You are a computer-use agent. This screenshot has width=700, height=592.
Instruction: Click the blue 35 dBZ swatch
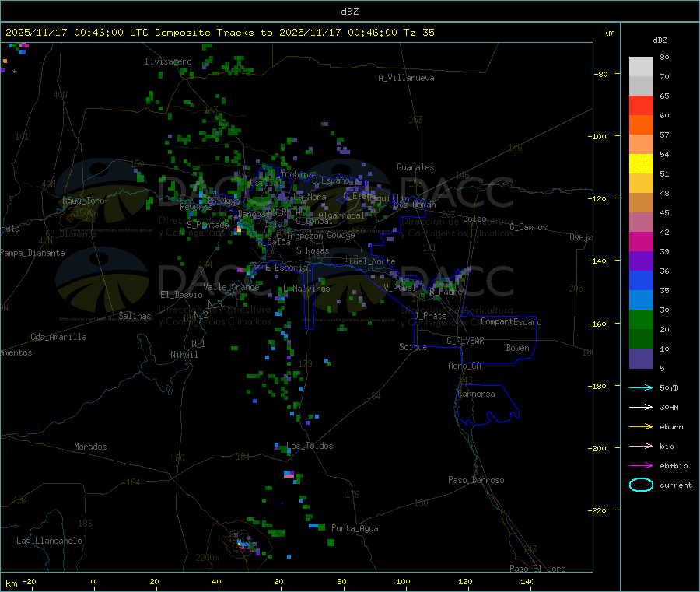pos(641,280)
